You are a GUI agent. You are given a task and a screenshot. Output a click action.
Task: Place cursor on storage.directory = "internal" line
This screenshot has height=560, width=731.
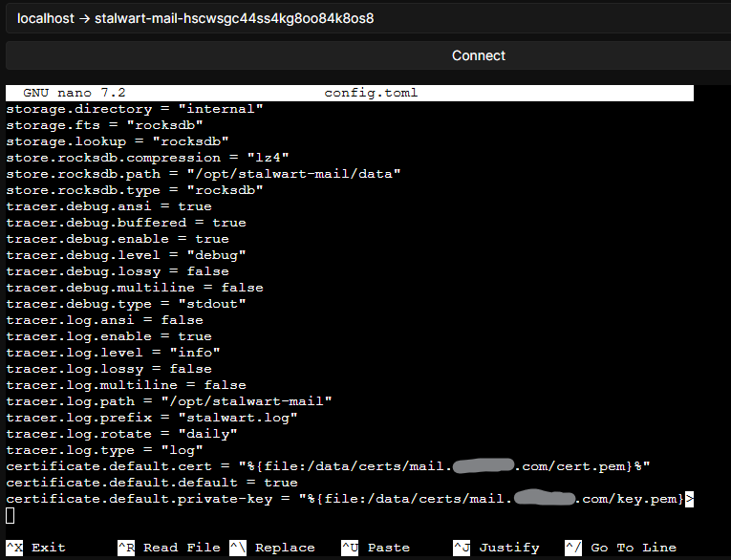pos(135,109)
